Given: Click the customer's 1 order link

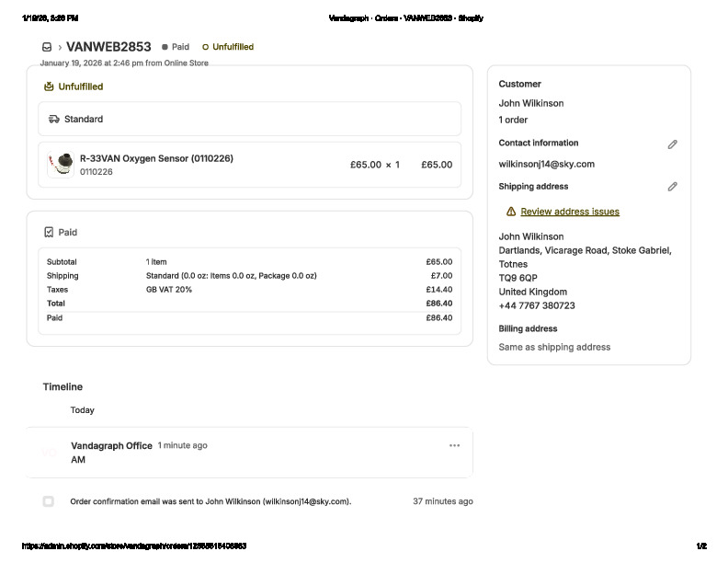Looking at the screenshot, I should pos(513,120).
